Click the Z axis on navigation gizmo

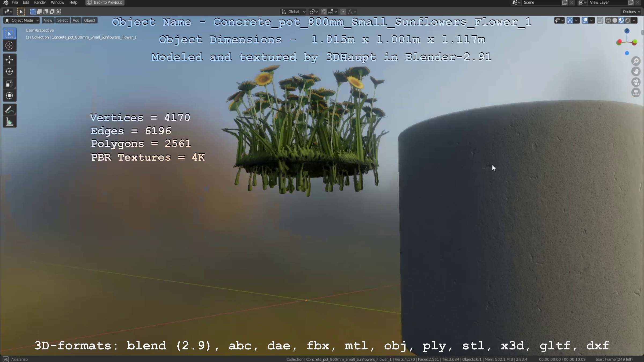coord(627,31)
